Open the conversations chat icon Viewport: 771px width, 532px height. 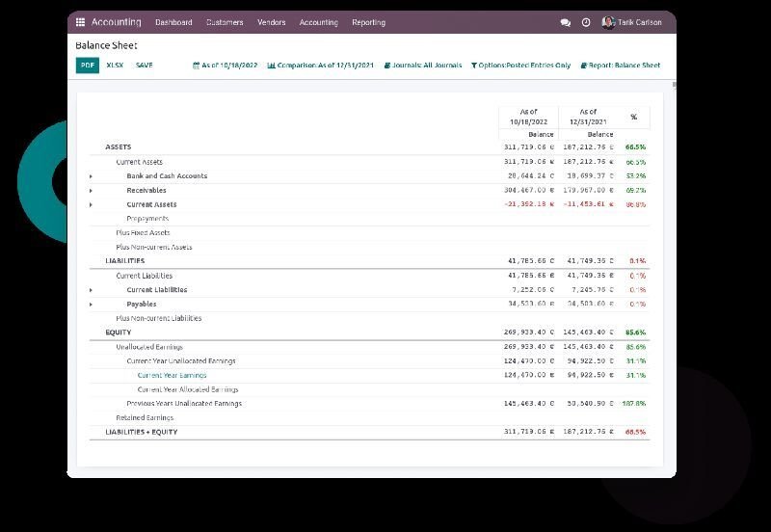pos(565,22)
